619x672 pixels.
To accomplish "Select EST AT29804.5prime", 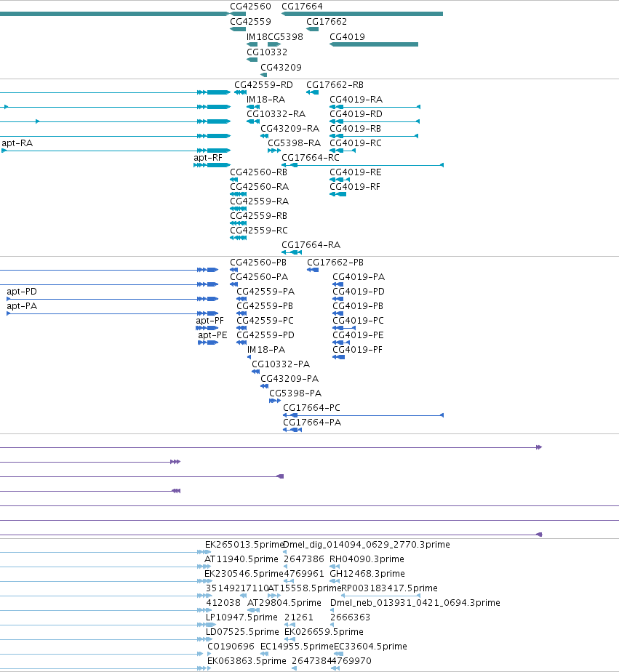I will (x=284, y=603).
